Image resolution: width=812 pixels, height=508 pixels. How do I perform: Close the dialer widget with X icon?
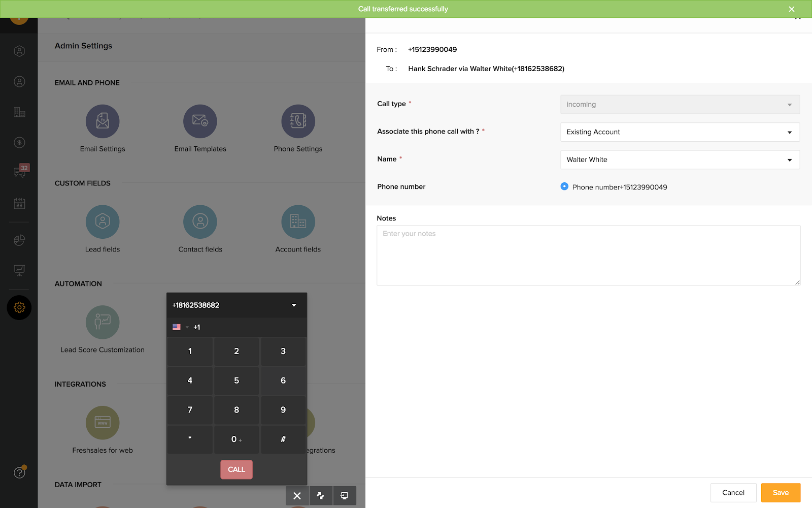(x=297, y=496)
